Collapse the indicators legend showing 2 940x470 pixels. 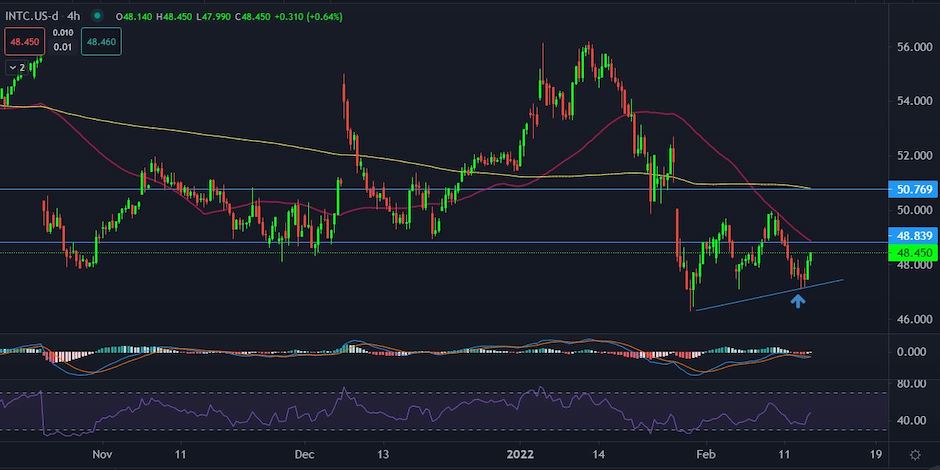(x=17, y=67)
